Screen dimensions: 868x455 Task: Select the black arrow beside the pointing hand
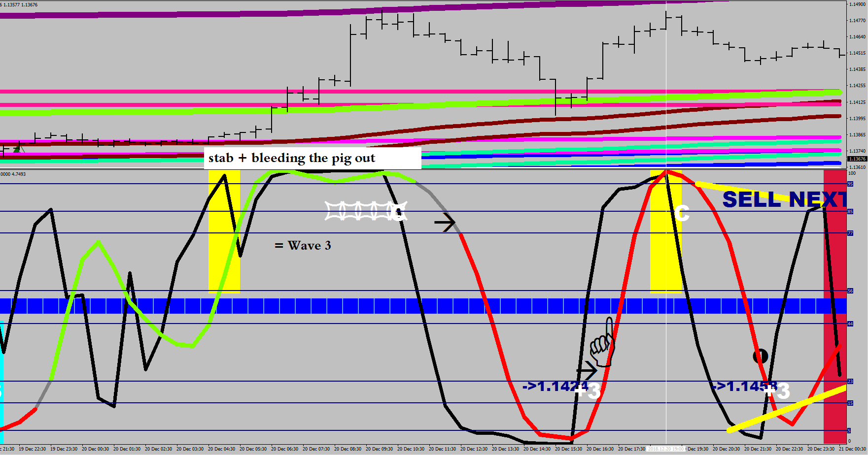(x=587, y=370)
